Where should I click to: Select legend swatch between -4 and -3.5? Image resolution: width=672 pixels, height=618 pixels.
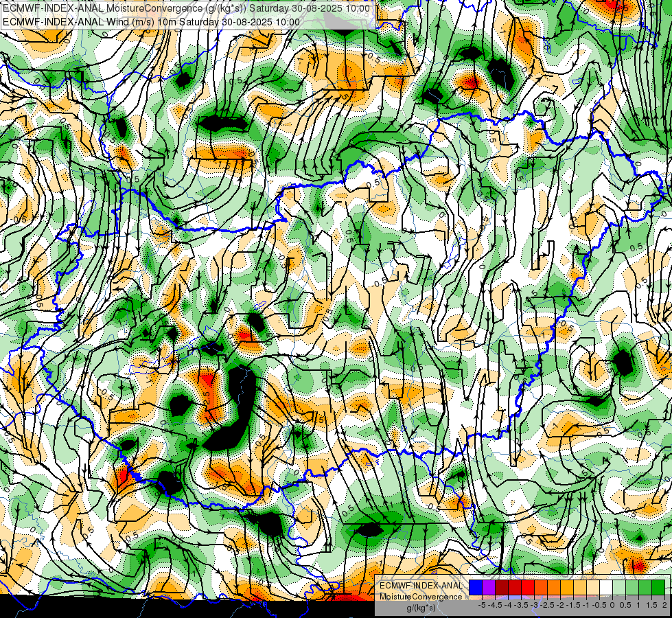coord(515,588)
